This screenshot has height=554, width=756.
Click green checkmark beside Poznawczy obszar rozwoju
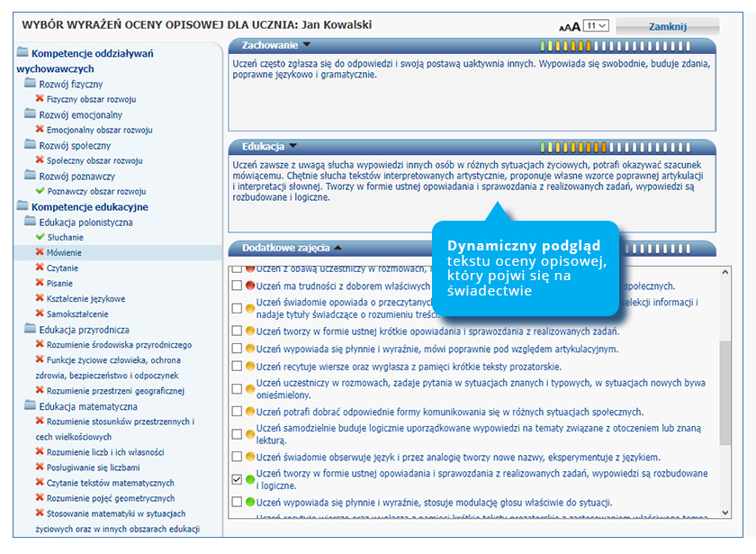(40, 191)
